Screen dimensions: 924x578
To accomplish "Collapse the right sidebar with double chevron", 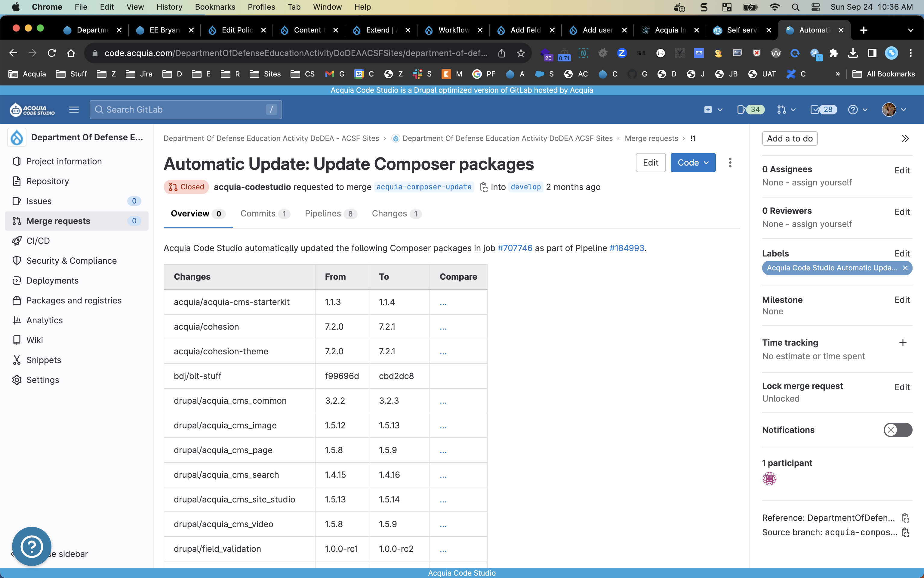I will pyautogui.click(x=905, y=138).
